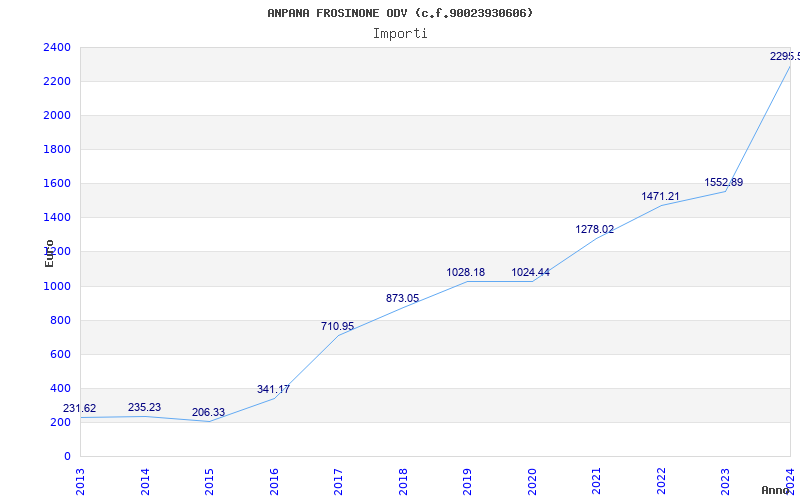Click the y-axis value 1800

pyautogui.click(x=57, y=149)
